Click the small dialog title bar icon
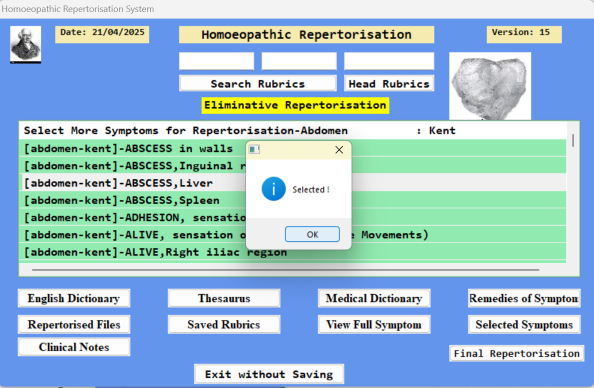Screen dimensions: 594x388 254,150
